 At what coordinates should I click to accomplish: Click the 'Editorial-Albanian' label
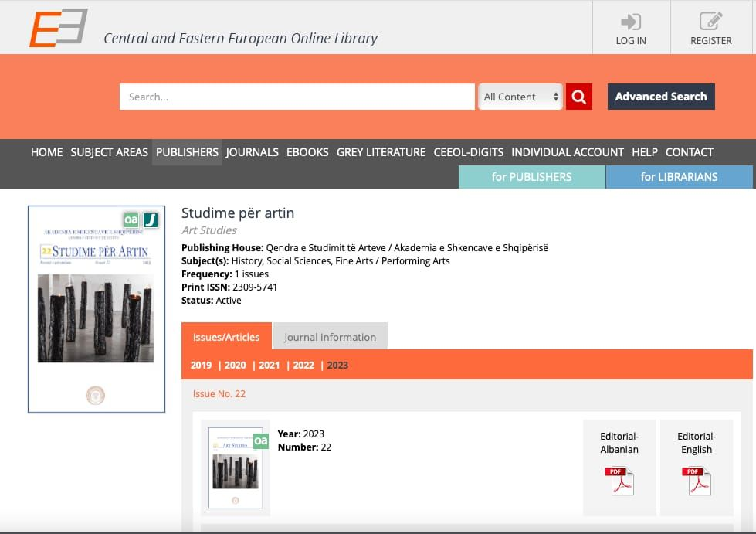click(x=619, y=443)
